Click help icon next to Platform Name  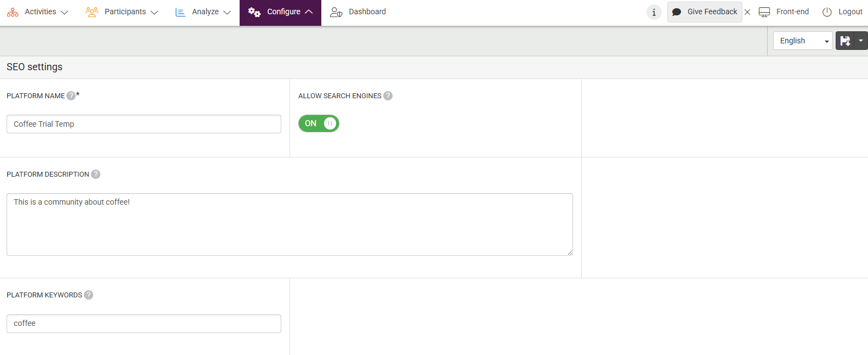click(71, 96)
